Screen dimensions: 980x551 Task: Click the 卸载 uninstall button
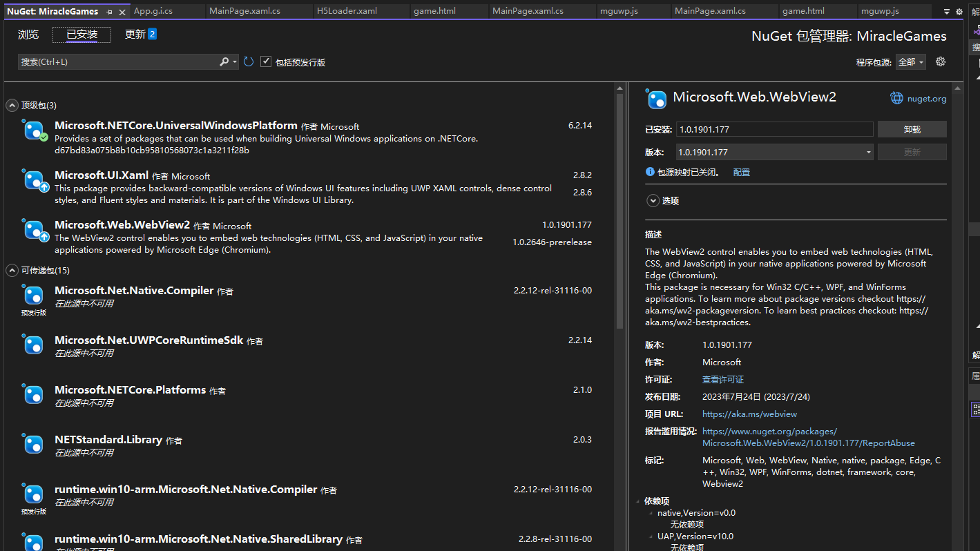click(912, 129)
